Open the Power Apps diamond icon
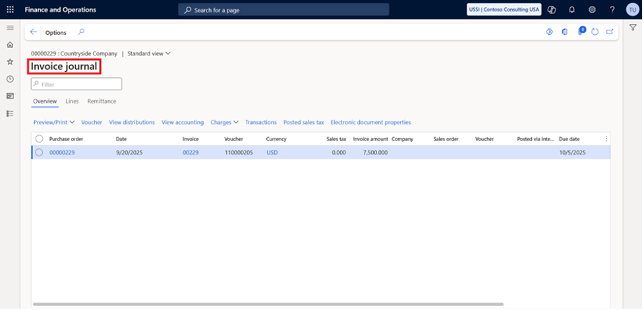 (x=550, y=32)
